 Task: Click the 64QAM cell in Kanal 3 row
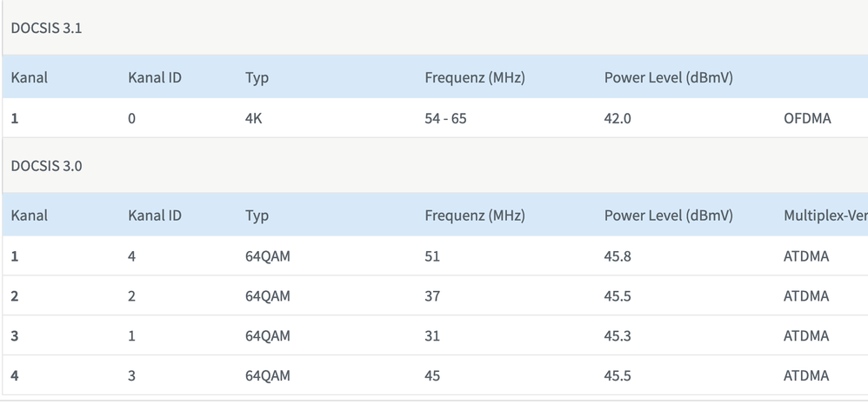tap(268, 336)
